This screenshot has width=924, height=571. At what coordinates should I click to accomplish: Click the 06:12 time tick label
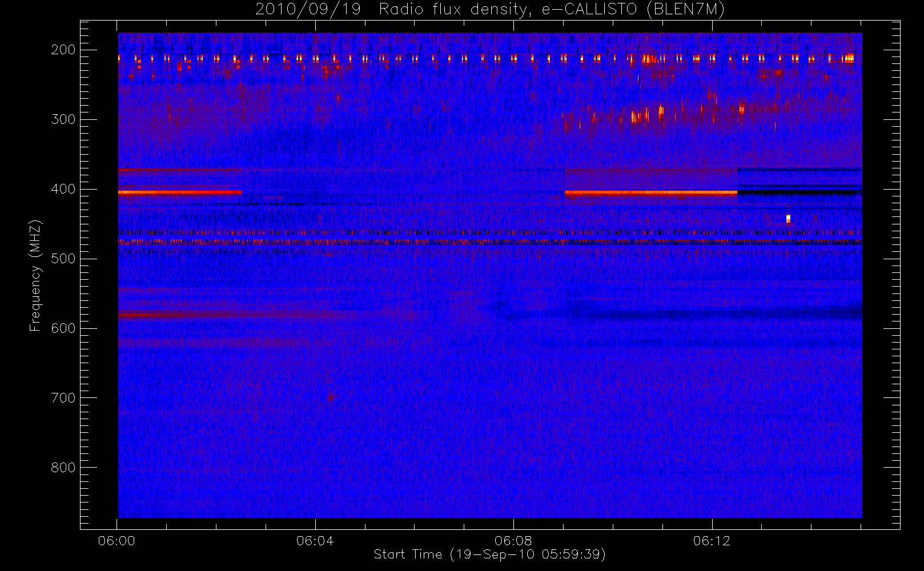[x=712, y=541]
